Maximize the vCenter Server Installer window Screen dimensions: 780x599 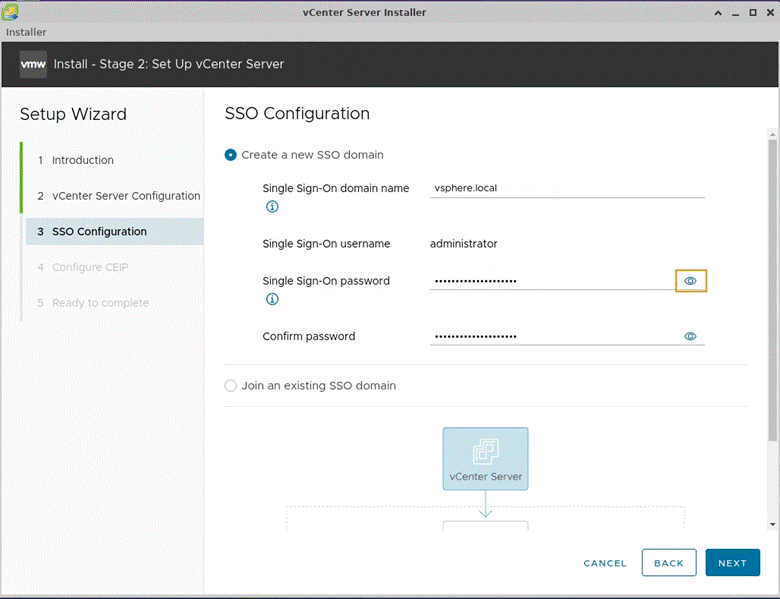pos(753,13)
